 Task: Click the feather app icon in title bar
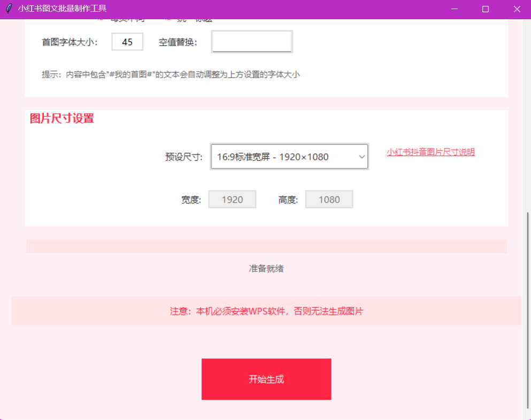[9, 9]
